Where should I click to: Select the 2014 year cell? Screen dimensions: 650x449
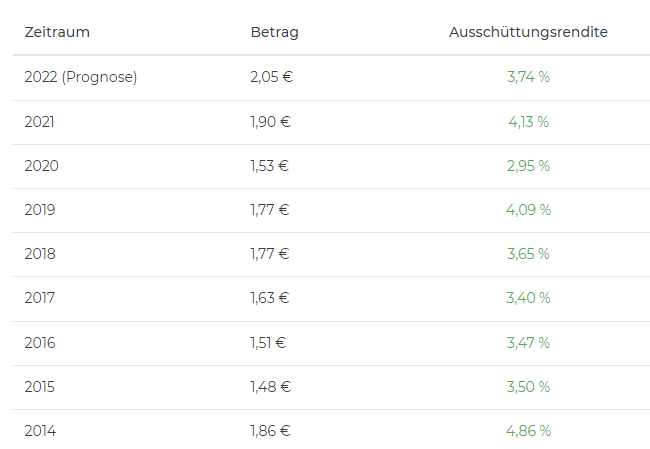40,431
